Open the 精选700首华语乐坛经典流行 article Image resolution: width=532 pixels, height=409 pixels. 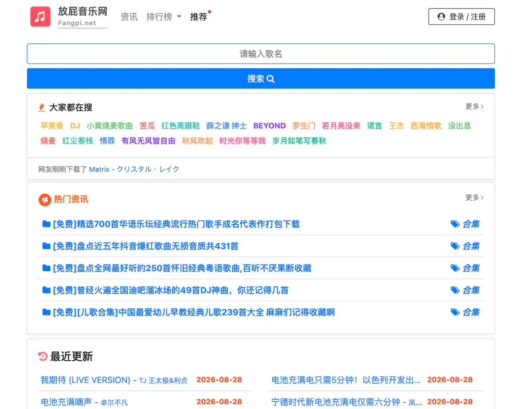[176, 224]
